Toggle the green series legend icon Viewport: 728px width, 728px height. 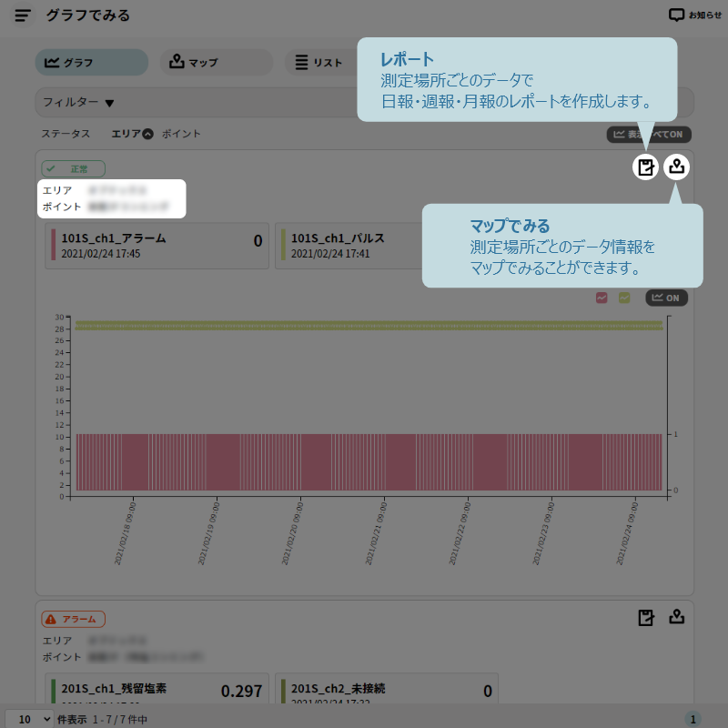coord(624,298)
